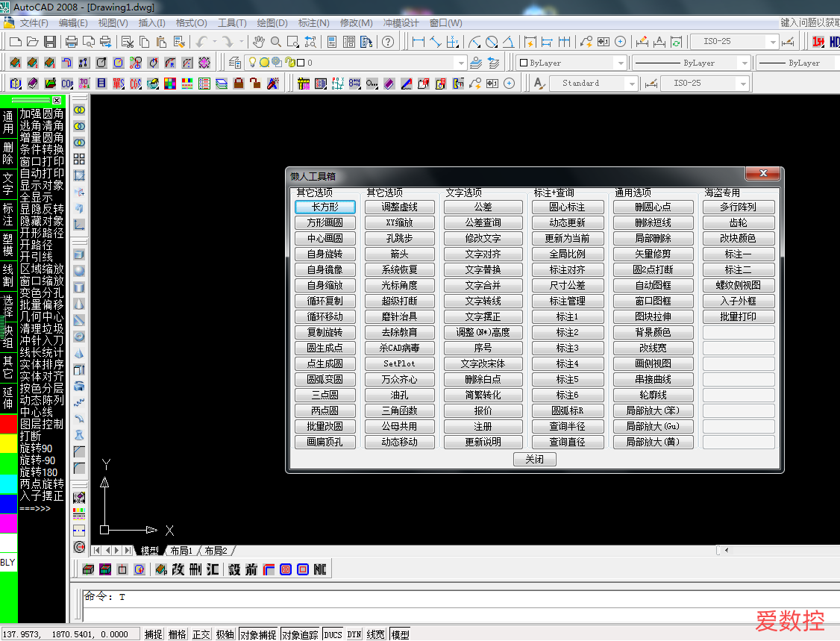The width and height of the screenshot is (840, 641).
Task: Toggle 对象捕捉 object snap
Action: pos(258,634)
